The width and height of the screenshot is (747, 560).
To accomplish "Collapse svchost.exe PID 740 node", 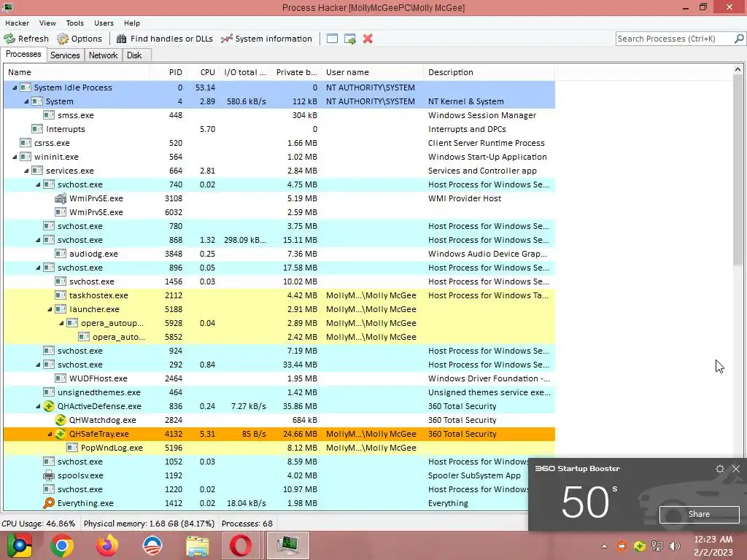I will 38,184.
